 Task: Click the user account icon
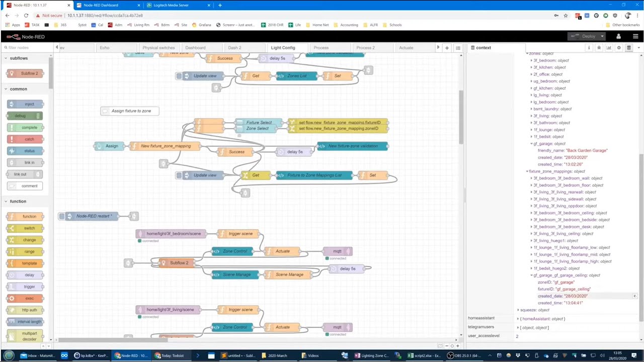coord(618,36)
